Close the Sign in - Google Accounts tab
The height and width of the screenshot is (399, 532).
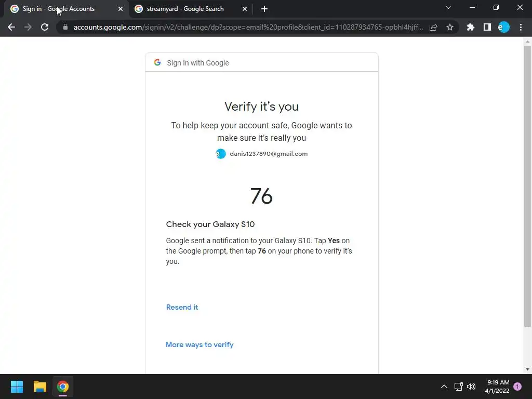pyautogui.click(x=121, y=9)
